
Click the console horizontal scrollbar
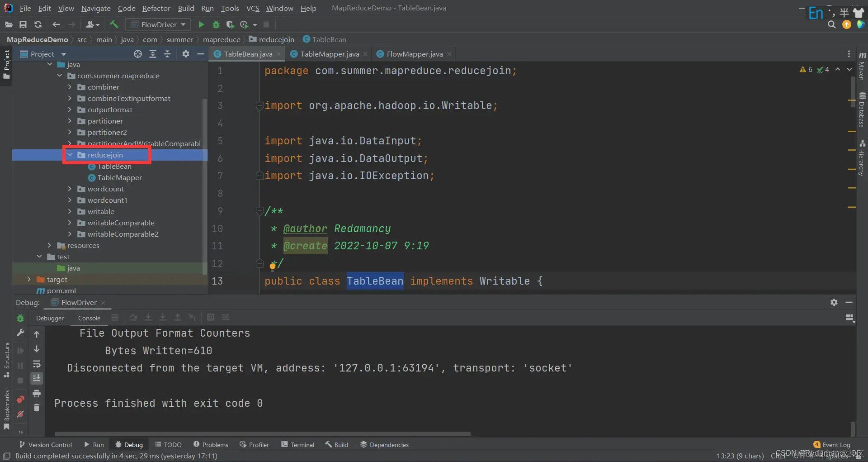(262, 433)
